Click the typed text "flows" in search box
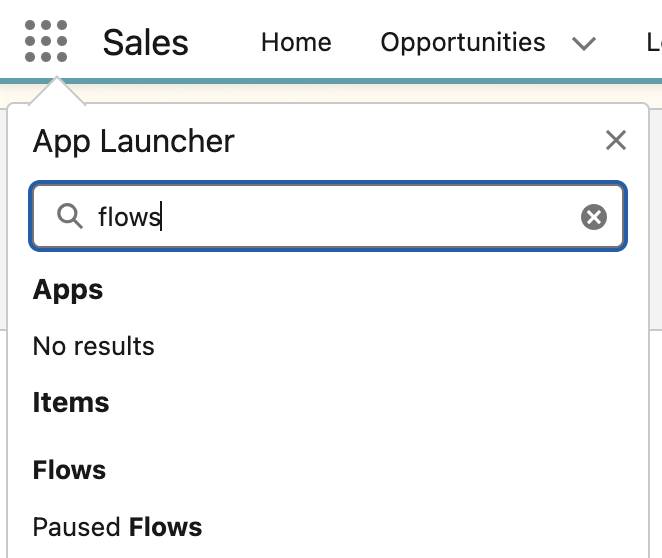662x558 pixels. [x=129, y=217]
